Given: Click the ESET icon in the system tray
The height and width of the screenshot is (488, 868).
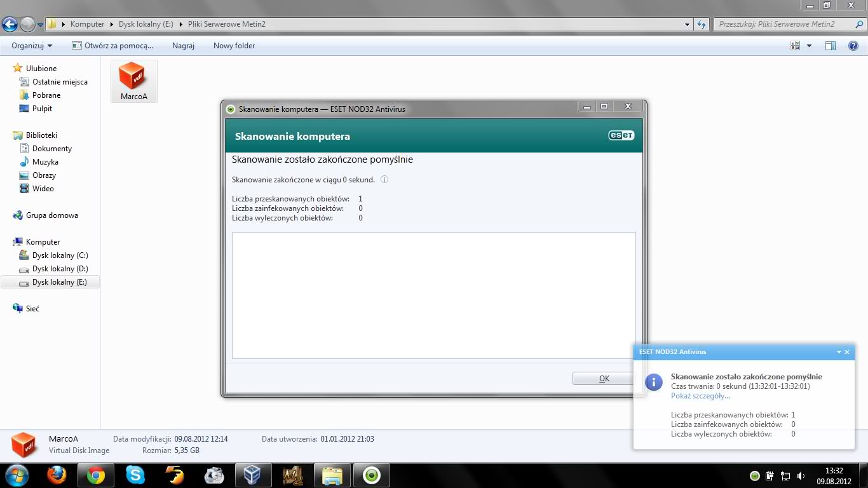Looking at the screenshot, I should [754, 475].
